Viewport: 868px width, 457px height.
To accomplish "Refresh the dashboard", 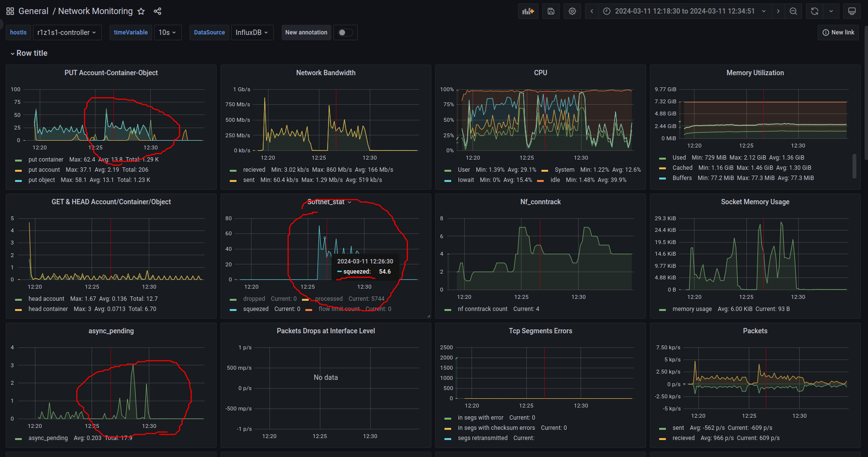I will (815, 11).
